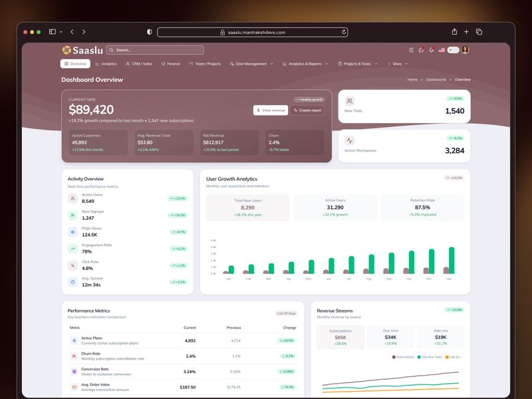Click the Churn Rate metric icon
Image resolution: width=532 pixels, height=399 pixels.
pyautogui.click(x=74, y=356)
